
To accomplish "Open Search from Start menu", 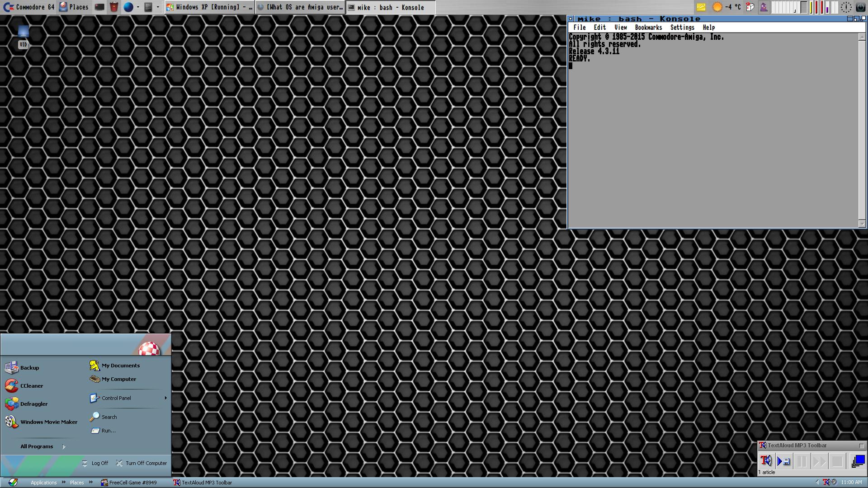I will tap(104, 417).
